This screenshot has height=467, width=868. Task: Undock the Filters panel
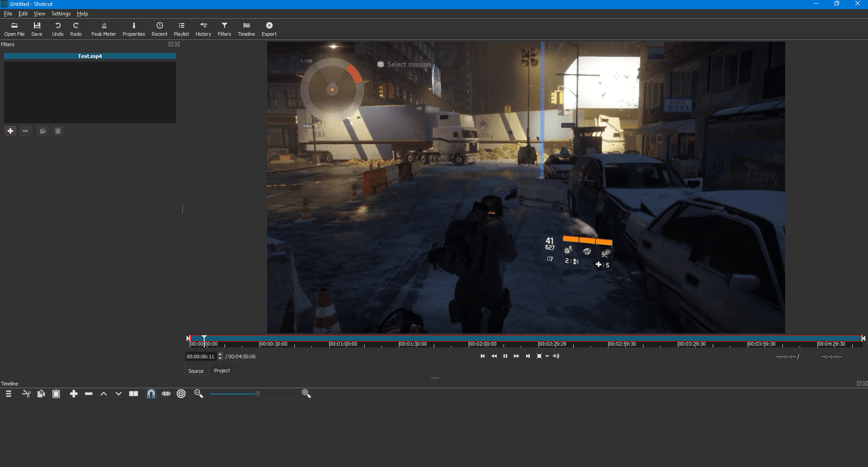pos(171,44)
